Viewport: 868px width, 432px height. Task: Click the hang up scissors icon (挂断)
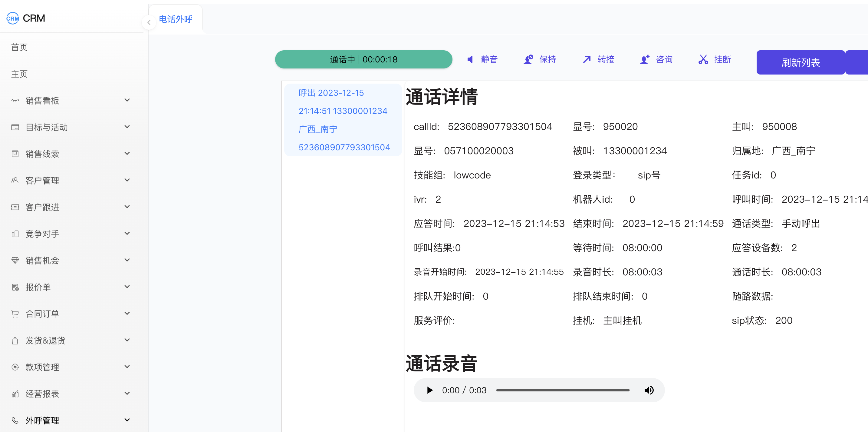pyautogui.click(x=703, y=60)
